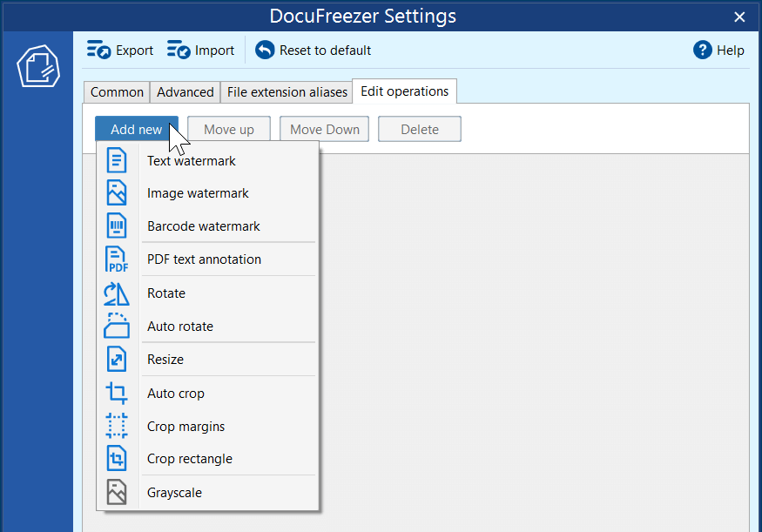762x532 pixels.
Task: Click the Image watermark icon
Action: pos(117,192)
